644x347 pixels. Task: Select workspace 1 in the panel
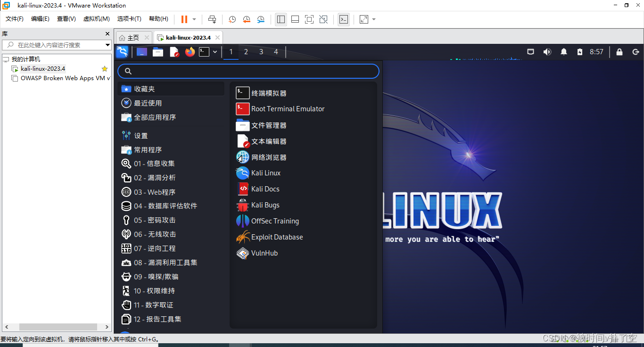coord(231,52)
